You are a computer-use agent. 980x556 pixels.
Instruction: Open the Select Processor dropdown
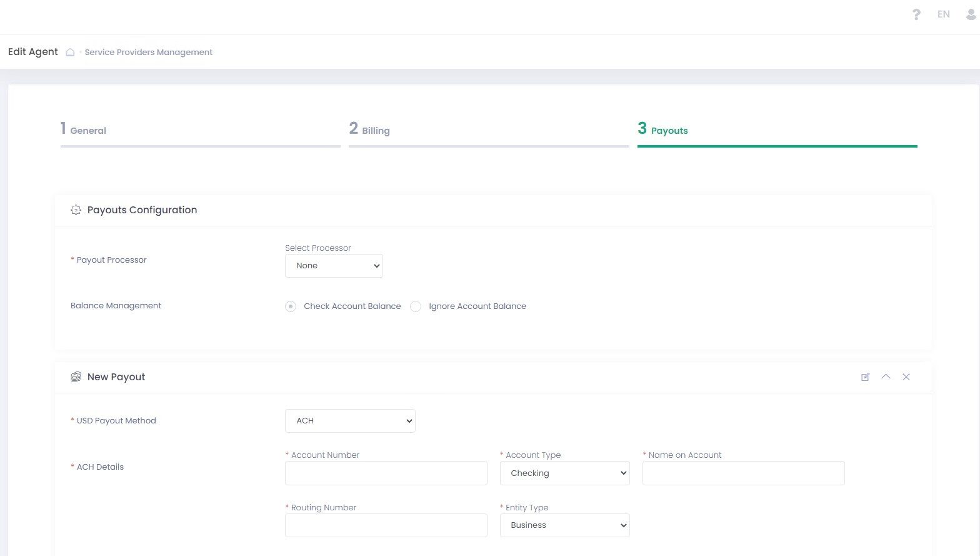click(x=334, y=266)
